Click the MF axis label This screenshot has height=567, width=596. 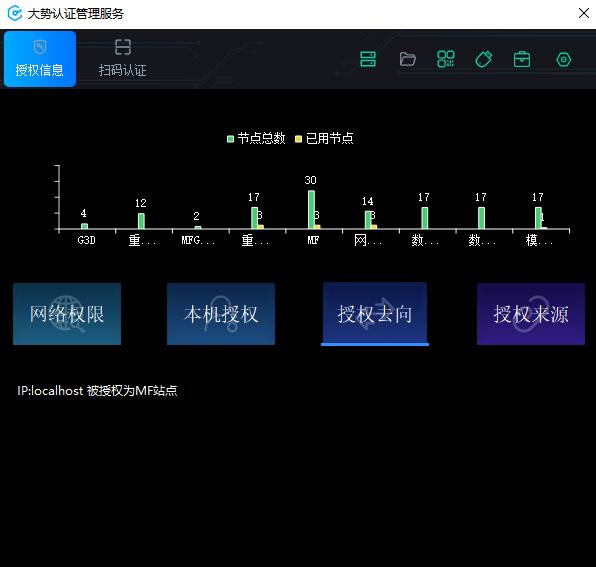click(313, 240)
